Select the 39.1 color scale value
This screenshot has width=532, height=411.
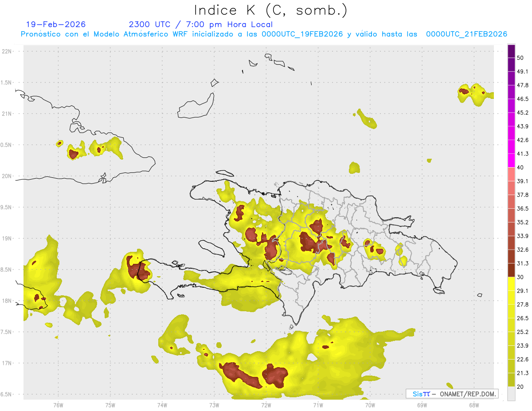(x=523, y=181)
